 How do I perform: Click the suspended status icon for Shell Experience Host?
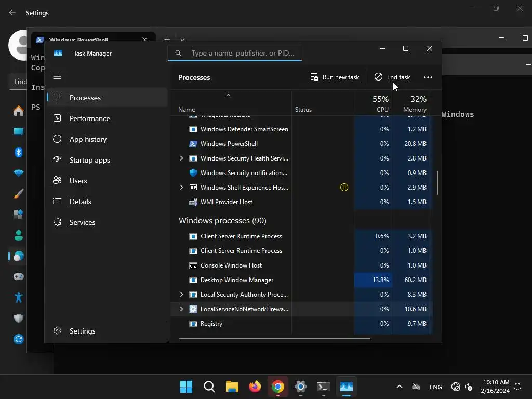tap(344, 187)
